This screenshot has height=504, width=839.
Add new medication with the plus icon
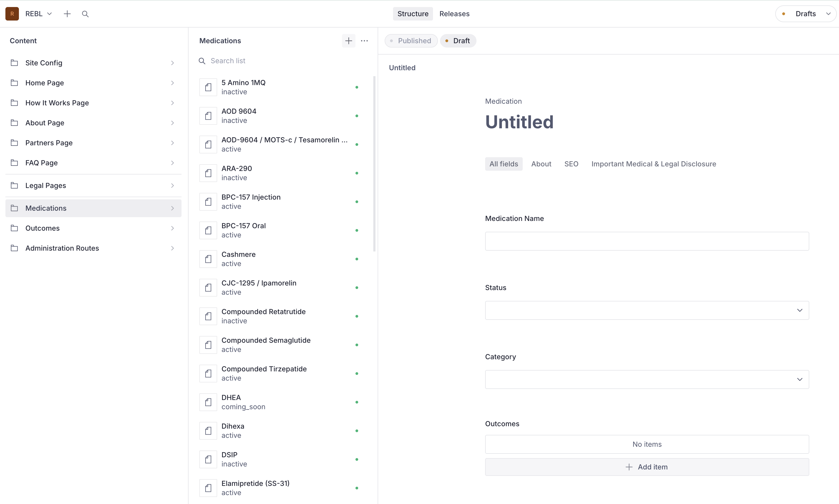(348, 41)
